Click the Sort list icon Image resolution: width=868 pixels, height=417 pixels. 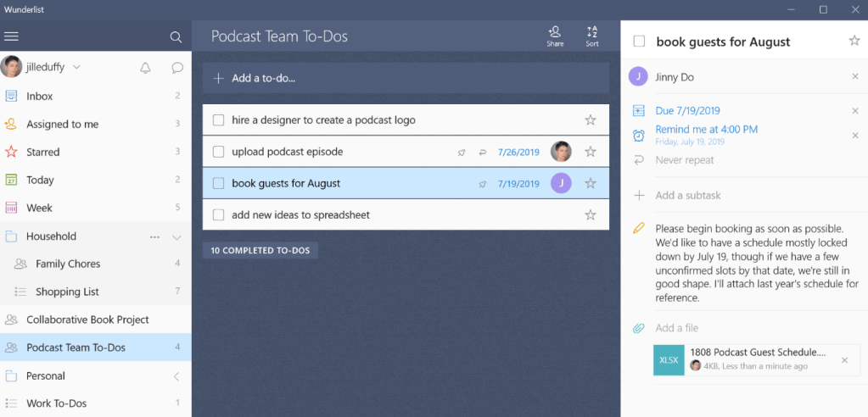(x=592, y=36)
